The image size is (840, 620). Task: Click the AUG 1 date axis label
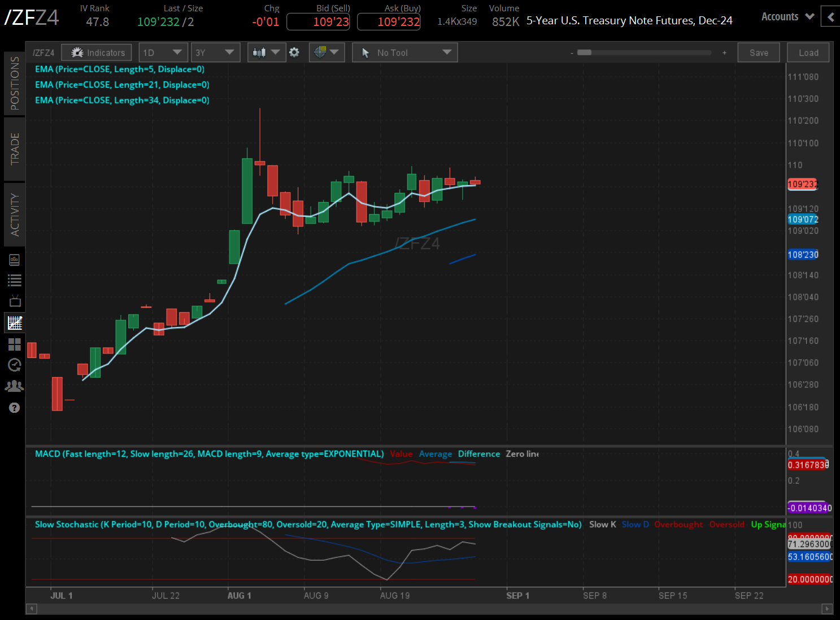click(x=240, y=596)
